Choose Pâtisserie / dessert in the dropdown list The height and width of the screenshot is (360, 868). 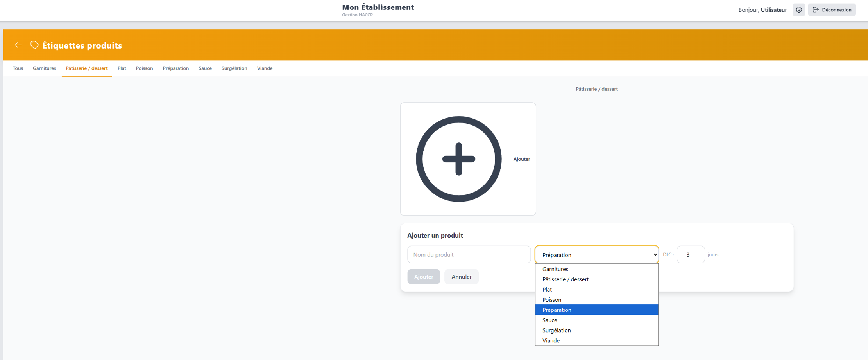point(597,279)
